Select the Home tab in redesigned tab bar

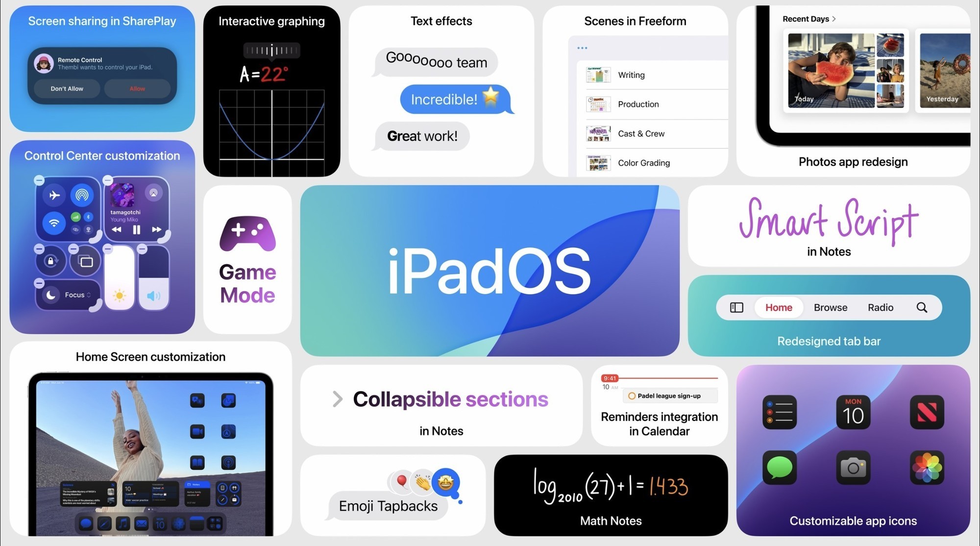pos(779,307)
